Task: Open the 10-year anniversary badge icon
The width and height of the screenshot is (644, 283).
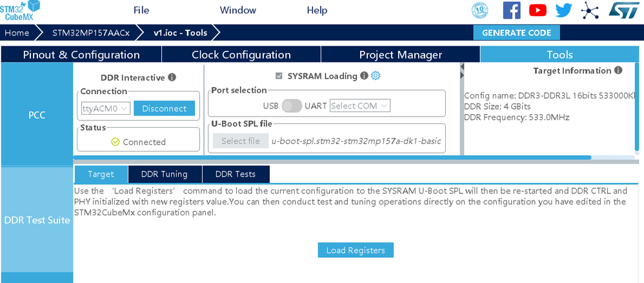Action: click(x=480, y=10)
